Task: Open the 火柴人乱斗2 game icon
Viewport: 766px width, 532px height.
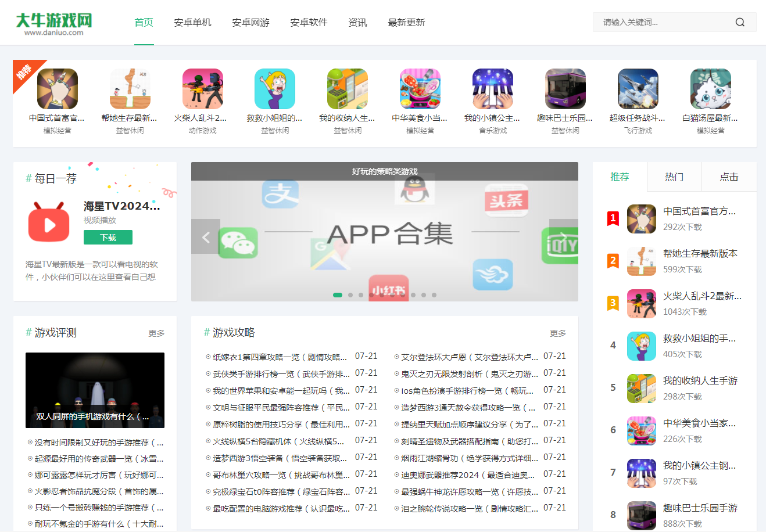Action: point(202,88)
